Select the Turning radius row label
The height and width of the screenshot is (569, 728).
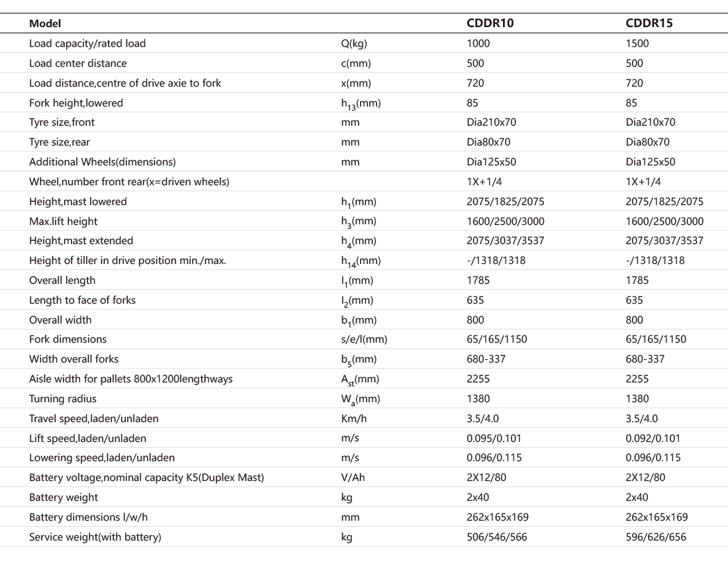pyautogui.click(x=63, y=399)
